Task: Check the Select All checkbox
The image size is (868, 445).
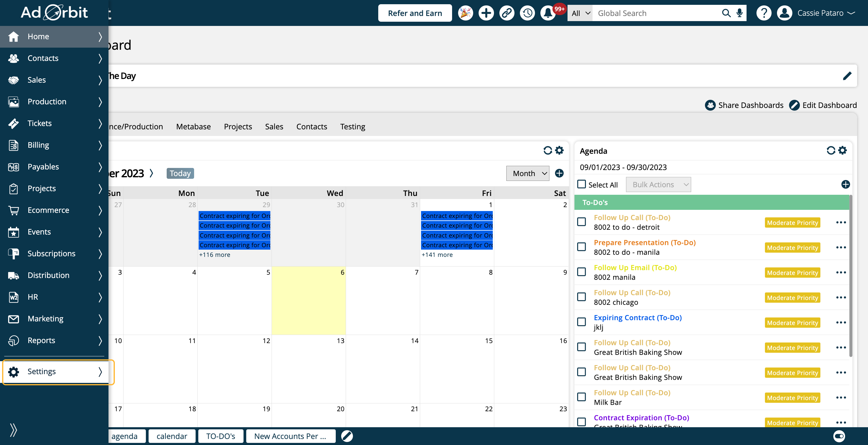Action: 582,184
